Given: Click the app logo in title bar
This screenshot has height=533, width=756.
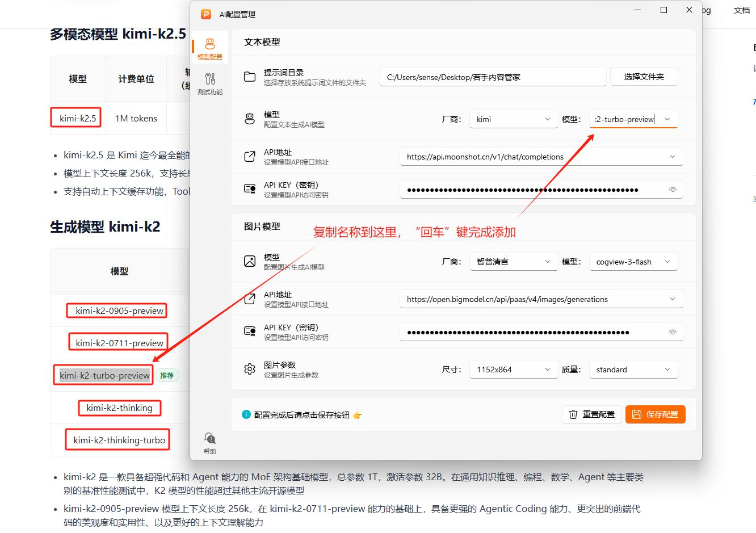Looking at the screenshot, I should pyautogui.click(x=206, y=14).
